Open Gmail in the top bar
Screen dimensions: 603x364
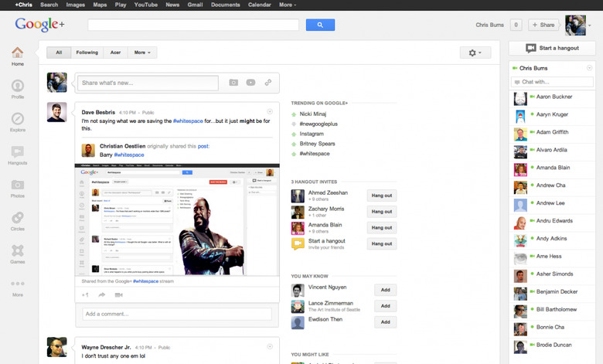(195, 5)
